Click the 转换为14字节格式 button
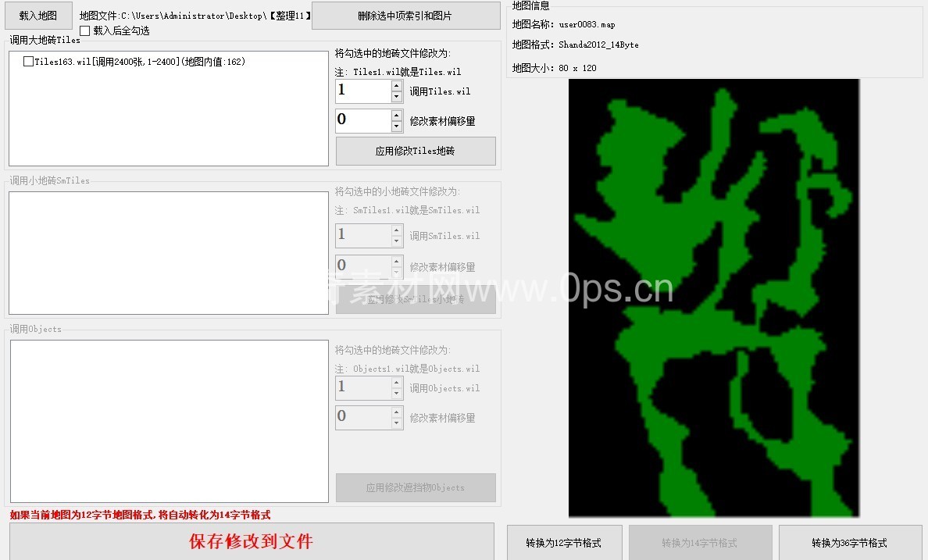The width and height of the screenshot is (928, 560). point(700,543)
